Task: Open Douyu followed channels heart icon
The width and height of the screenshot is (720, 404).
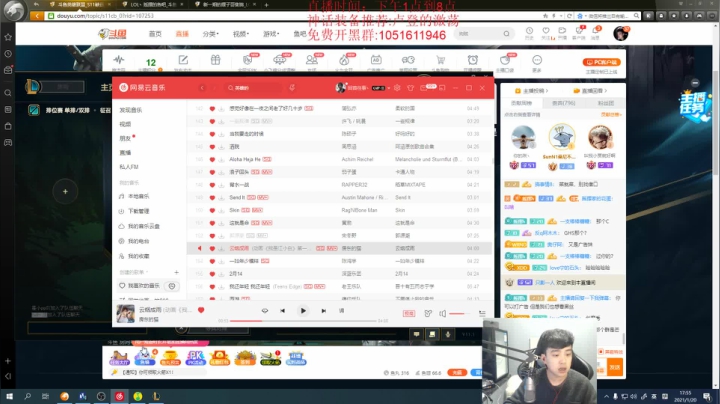Action: (546, 31)
